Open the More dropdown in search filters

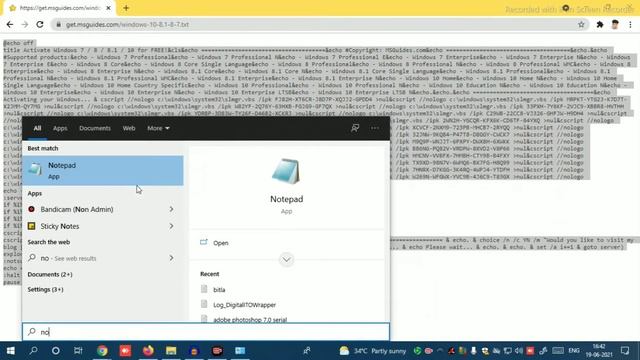(x=158, y=128)
